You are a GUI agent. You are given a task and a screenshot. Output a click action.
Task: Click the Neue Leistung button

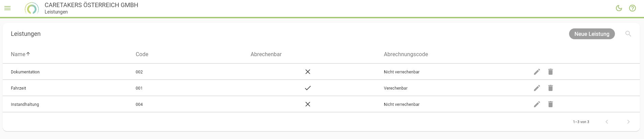coord(592,34)
